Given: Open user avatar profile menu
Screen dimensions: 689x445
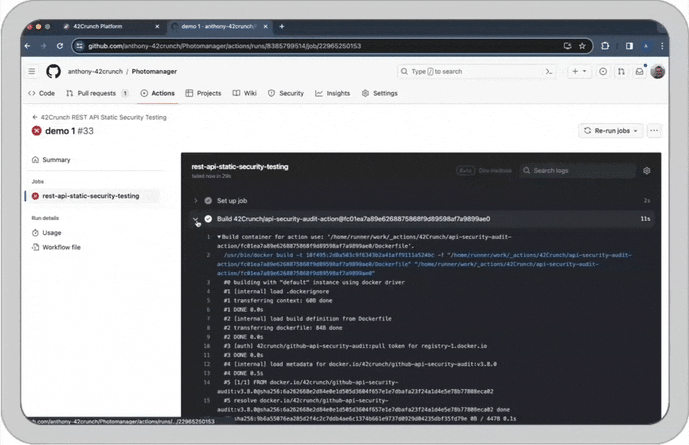Looking at the screenshot, I should pyautogui.click(x=658, y=71).
